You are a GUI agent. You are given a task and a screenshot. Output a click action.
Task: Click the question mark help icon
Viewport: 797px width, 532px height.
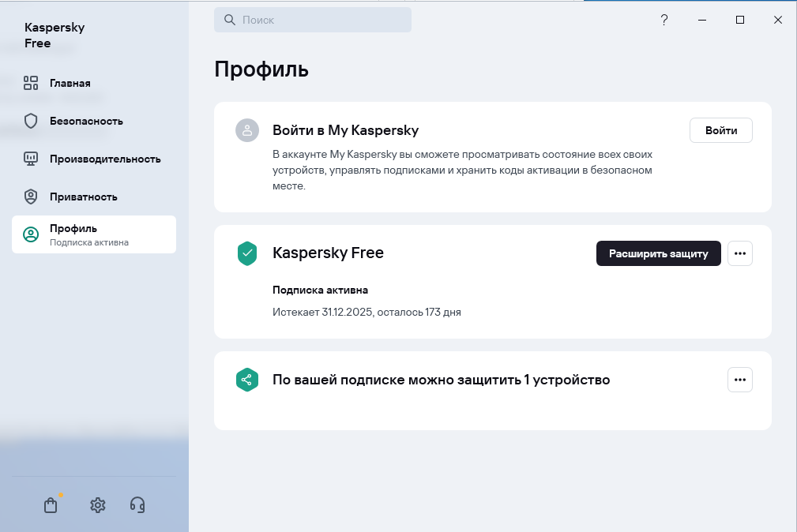(x=664, y=21)
